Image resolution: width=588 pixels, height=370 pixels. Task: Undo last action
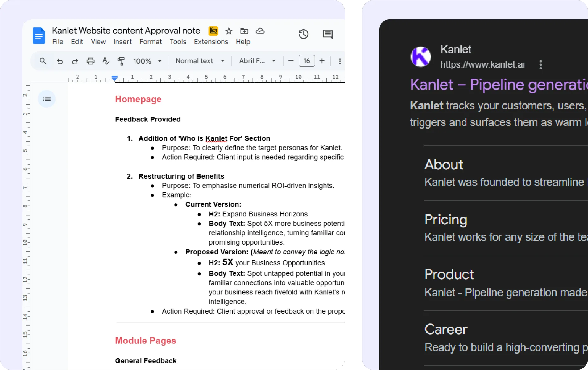pyautogui.click(x=60, y=61)
